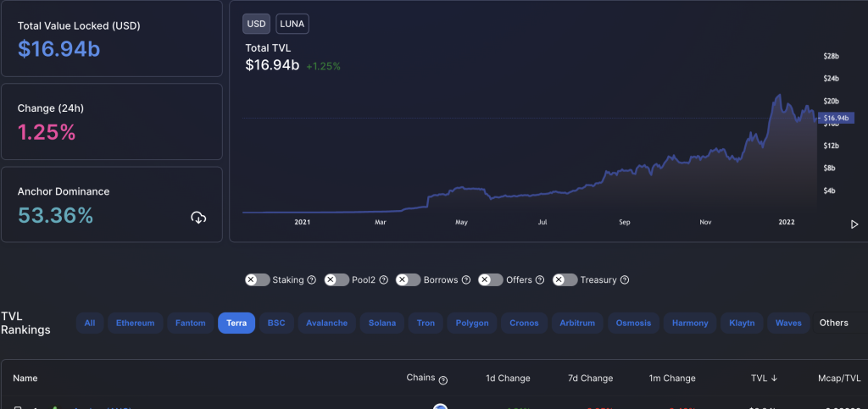Click the download CSV cloud icon

click(198, 218)
